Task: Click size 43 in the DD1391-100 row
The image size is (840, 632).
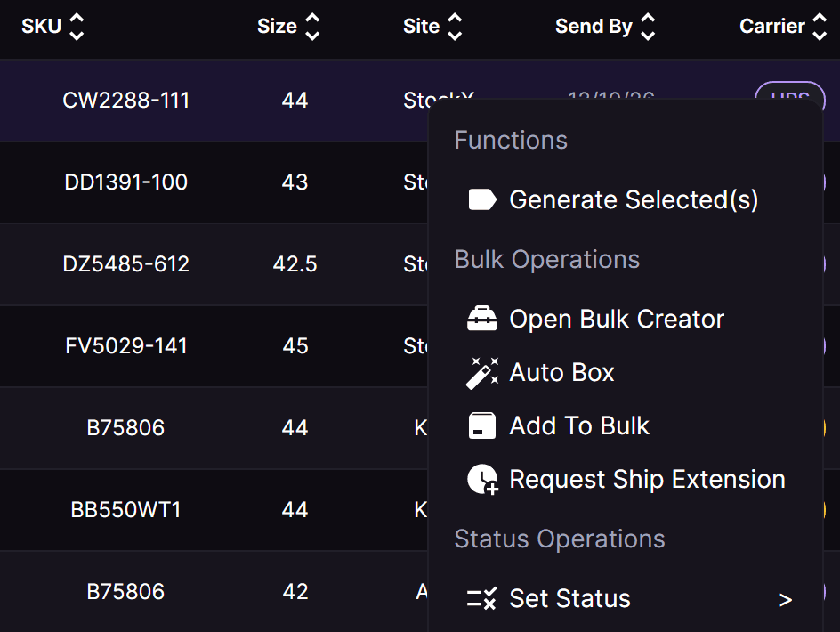Action: coord(295,182)
